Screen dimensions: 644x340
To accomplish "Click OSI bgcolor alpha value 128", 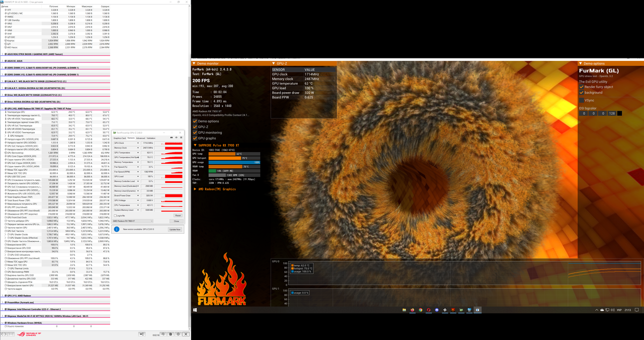I will pyautogui.click(x=612, y=113).
